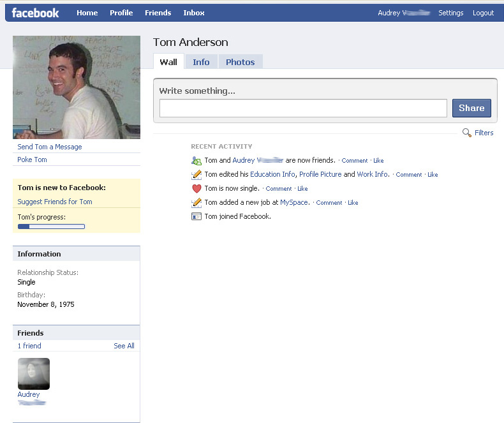Click the pencil icon beside MySpace job
Screen dimensions: 504x423
196,203
